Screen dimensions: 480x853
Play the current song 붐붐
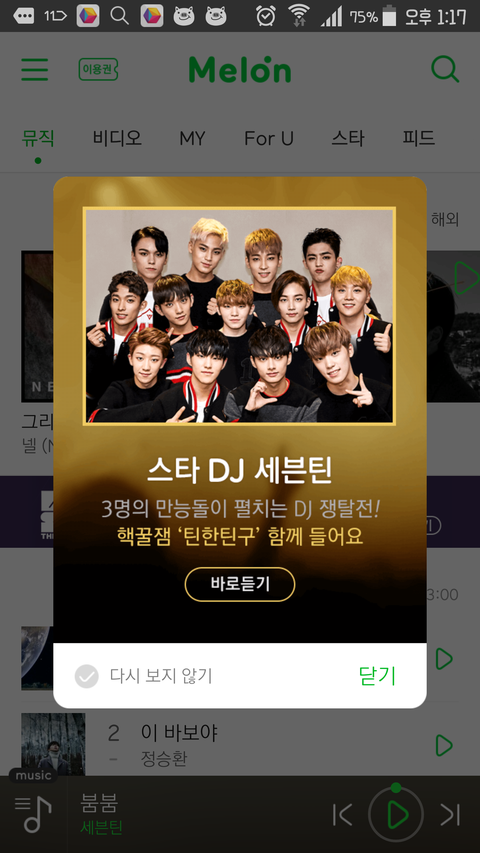tap(396, 814)
